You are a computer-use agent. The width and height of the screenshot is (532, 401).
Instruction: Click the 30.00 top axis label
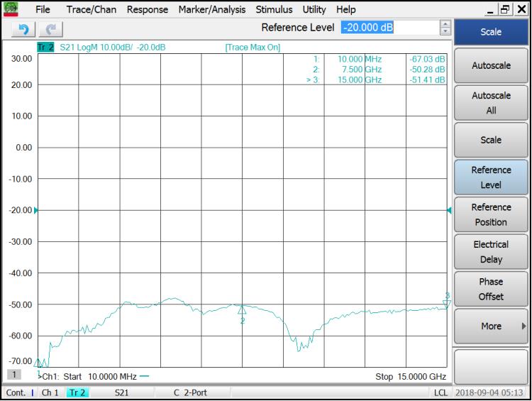pyautogui.click(x=21, y=59)
